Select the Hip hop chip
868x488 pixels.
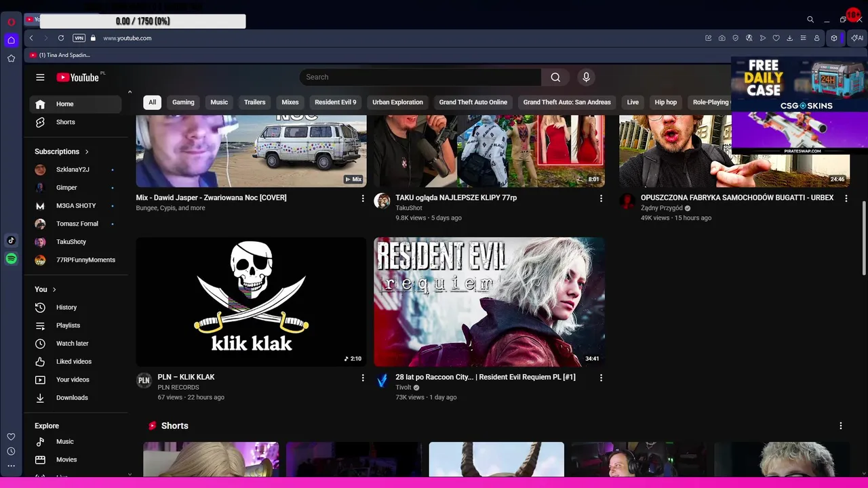(x=666, y=102)
